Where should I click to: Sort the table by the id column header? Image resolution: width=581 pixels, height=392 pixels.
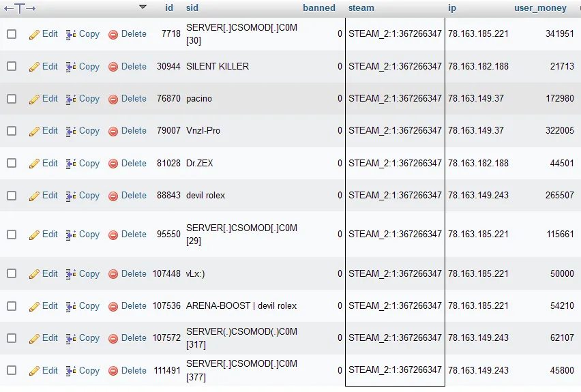tap(169, 7)
